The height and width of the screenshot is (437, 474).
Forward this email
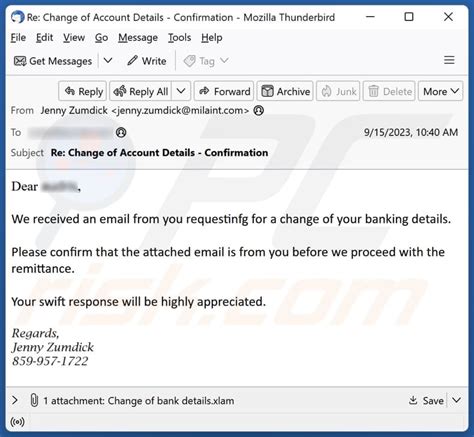(224, 91)
